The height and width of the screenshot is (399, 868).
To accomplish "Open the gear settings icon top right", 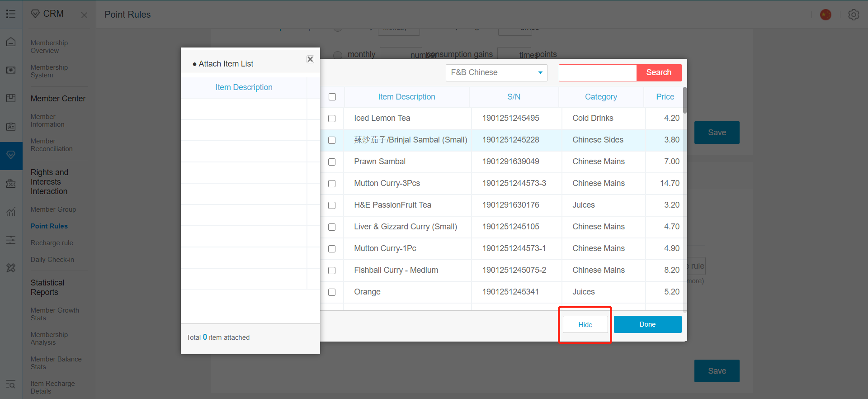I will click(854, 14).
